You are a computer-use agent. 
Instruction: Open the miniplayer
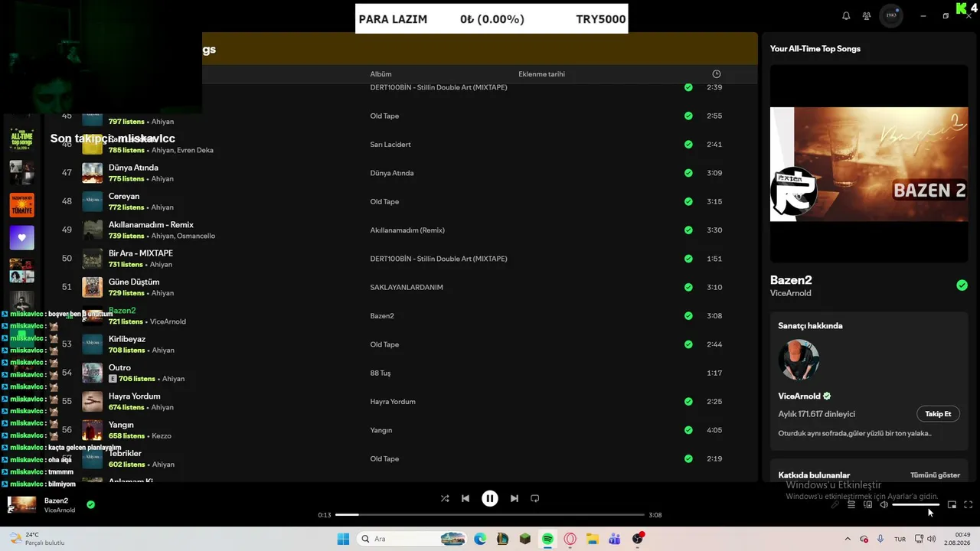tap(952, 504)
